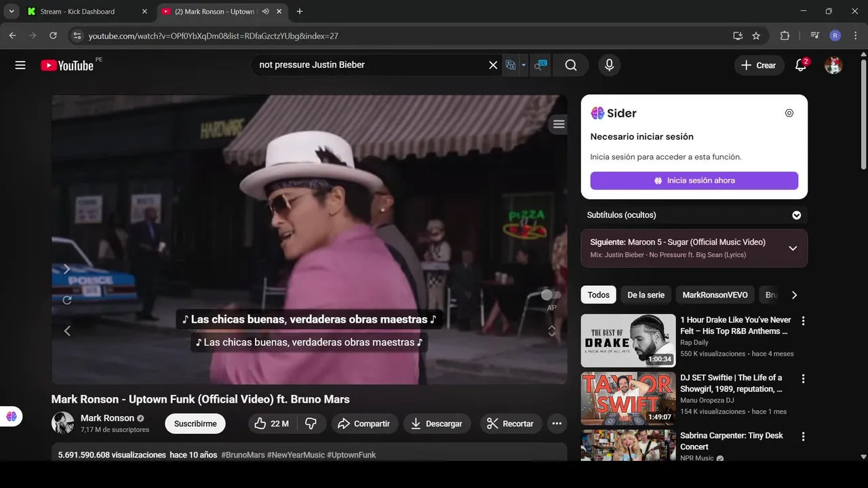
Task: Open the tab search dropdown
Action: point(11,12)
